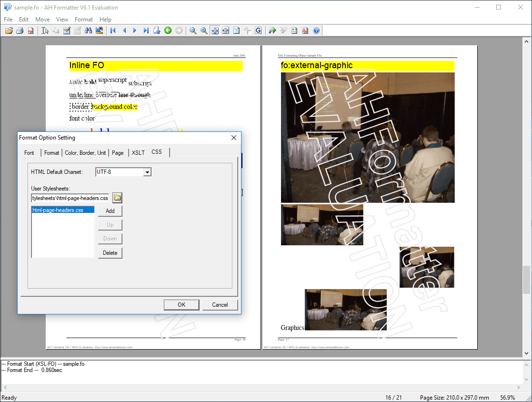532x402 pixels.
Task: Open Help via the question mark icon
Action: tap(316, 30)
